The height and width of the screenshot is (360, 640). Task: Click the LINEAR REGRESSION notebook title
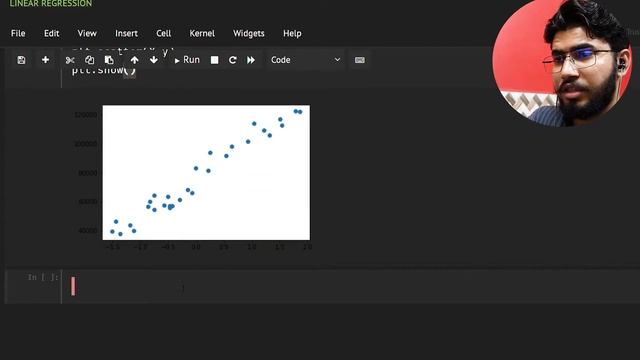(51, 4)
